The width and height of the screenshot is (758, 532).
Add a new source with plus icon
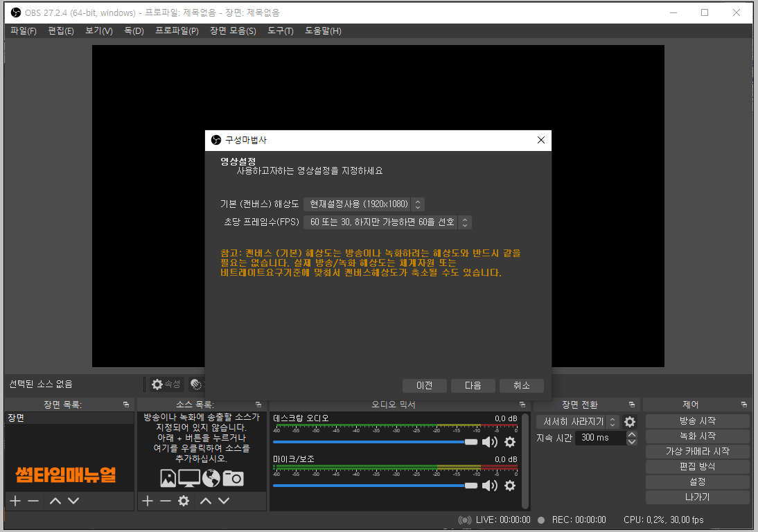[148, 501]
